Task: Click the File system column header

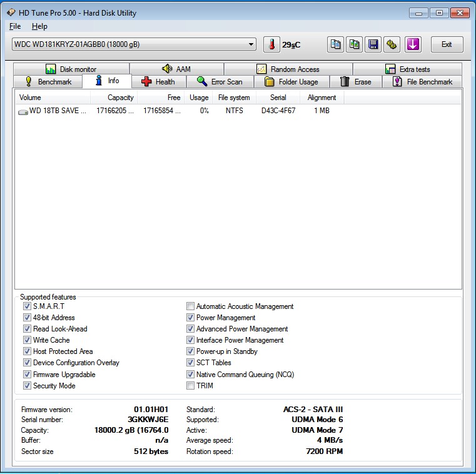Action: pyautogui.click(x=234, y=98)
